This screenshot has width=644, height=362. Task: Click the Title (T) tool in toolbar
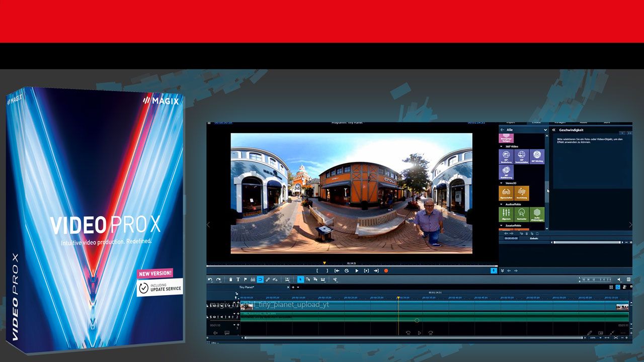(x=238, y=280)
